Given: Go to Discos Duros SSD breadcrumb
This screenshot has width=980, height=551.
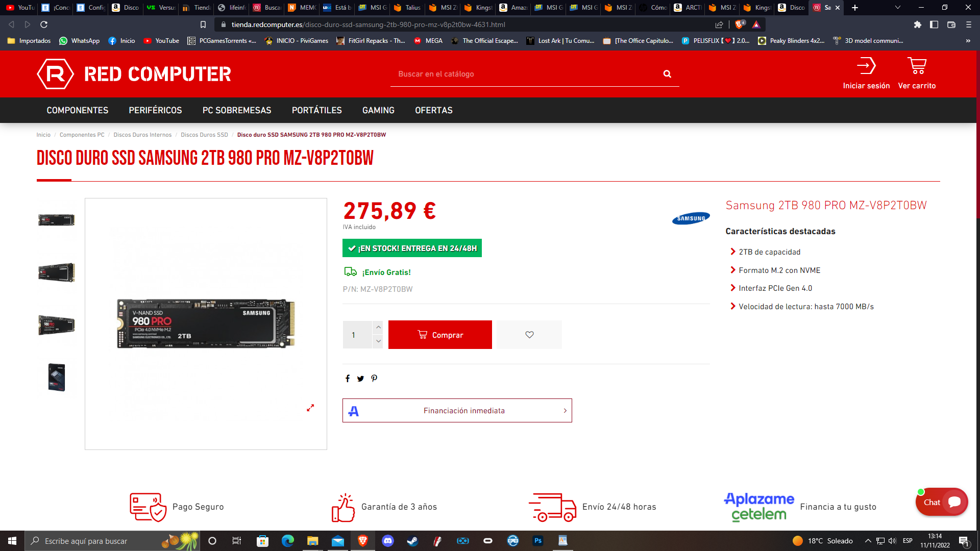Looking at the screenshot, I should pos(204,135).
